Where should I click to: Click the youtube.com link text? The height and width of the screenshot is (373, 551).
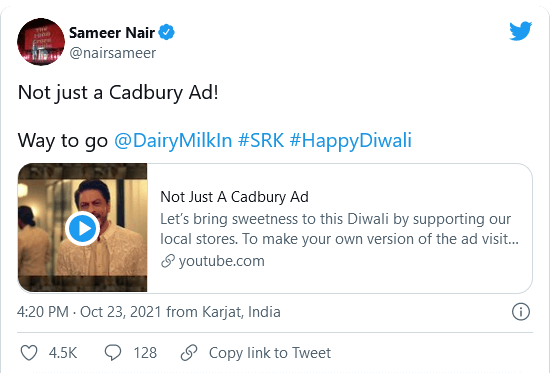pos(221,261)
